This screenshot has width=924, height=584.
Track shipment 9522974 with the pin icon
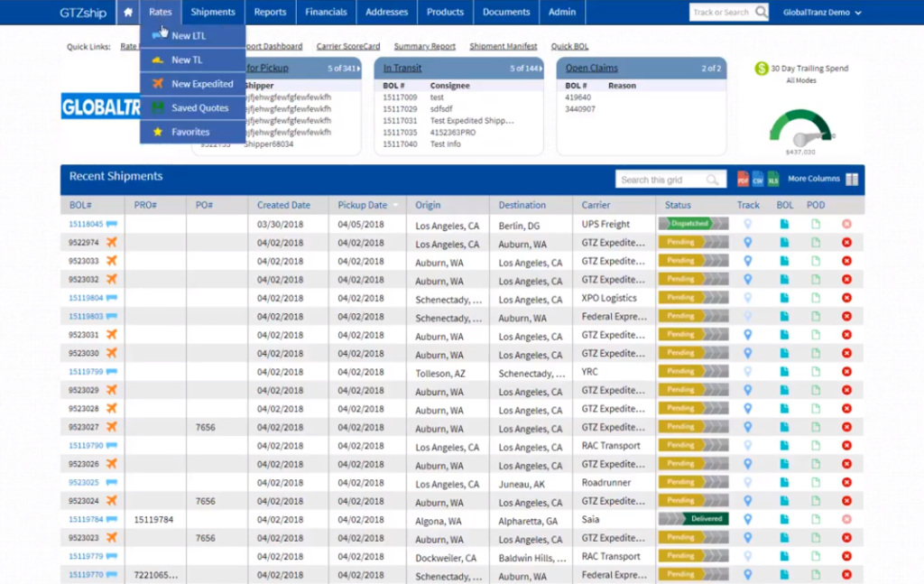pos(748,242)
